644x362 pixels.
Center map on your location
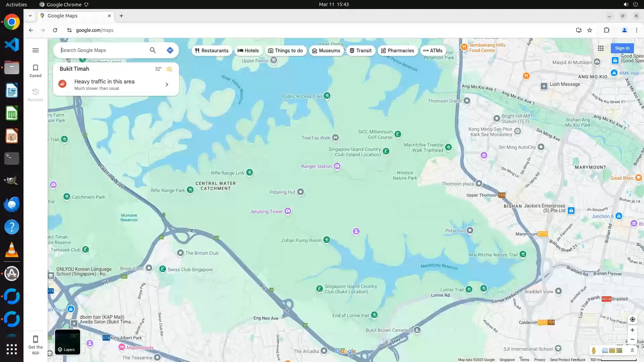point(632,319)
